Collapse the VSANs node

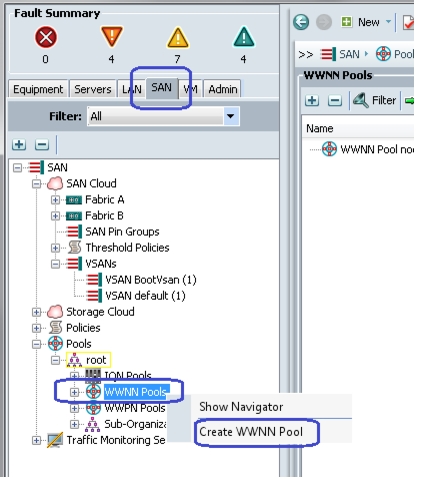(x=55, y=264)
